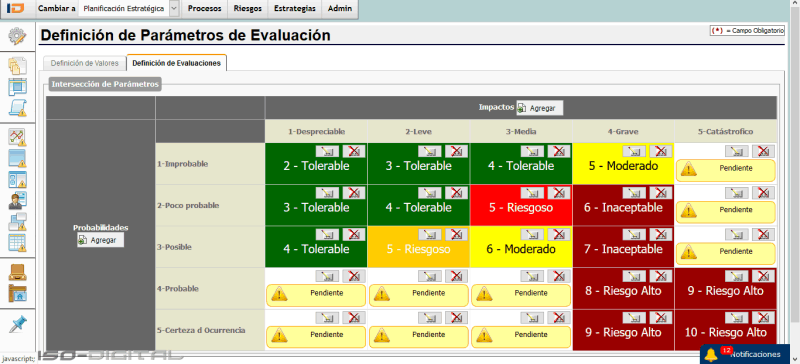Expand the Planificación Estratégica dropdown arrow
Image resolution: width=800 pixels, height=364 pixels.
tap(174, 9)
